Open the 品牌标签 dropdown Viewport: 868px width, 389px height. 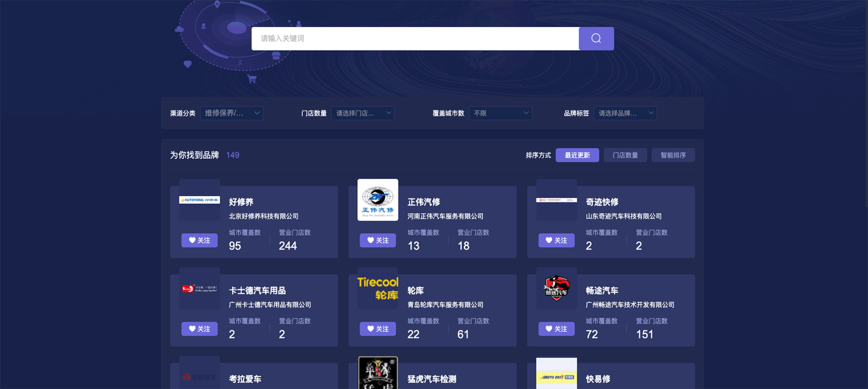625,113
